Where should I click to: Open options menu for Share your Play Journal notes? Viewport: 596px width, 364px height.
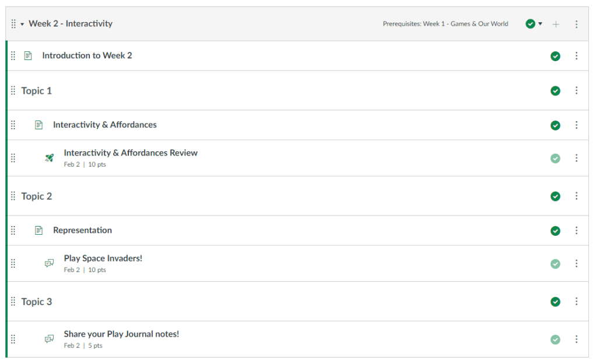click(576, 339)
